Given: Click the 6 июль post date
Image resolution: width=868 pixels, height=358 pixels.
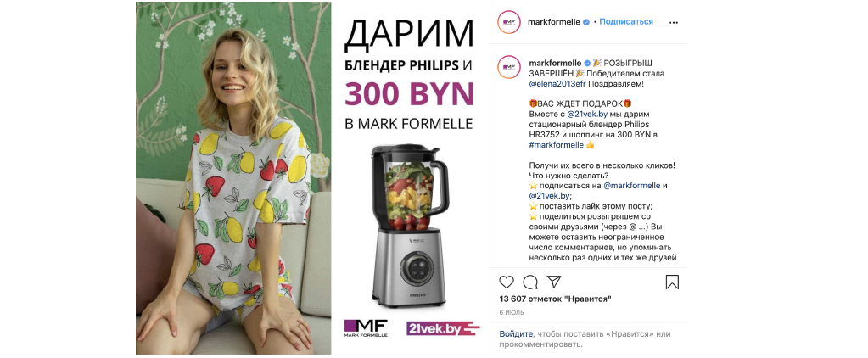Looking at the screenshot, I should click(x=512, y=312).
